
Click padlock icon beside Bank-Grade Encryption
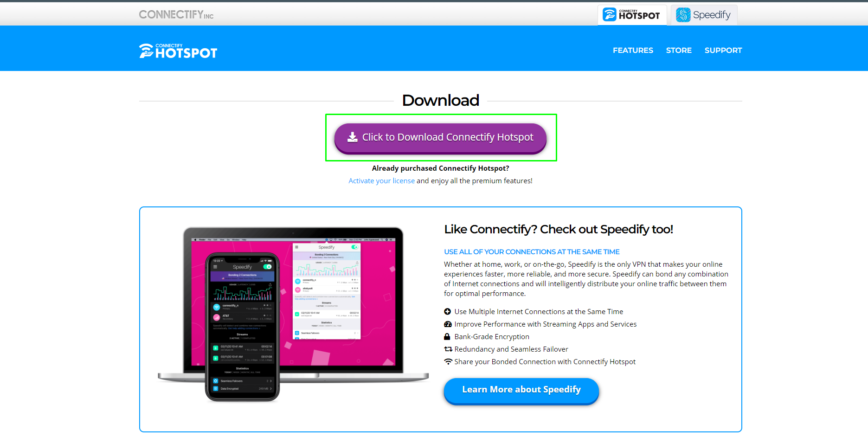(447, 337)
